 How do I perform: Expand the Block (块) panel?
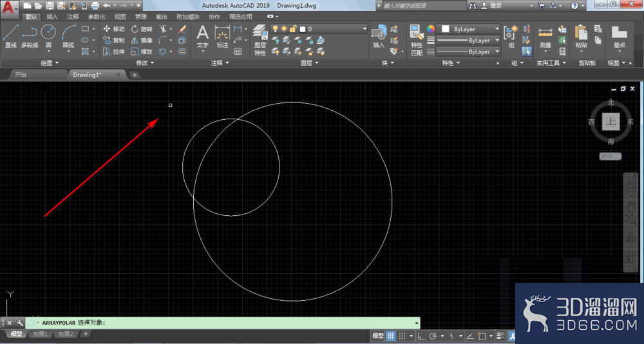(x=387, y=63)
